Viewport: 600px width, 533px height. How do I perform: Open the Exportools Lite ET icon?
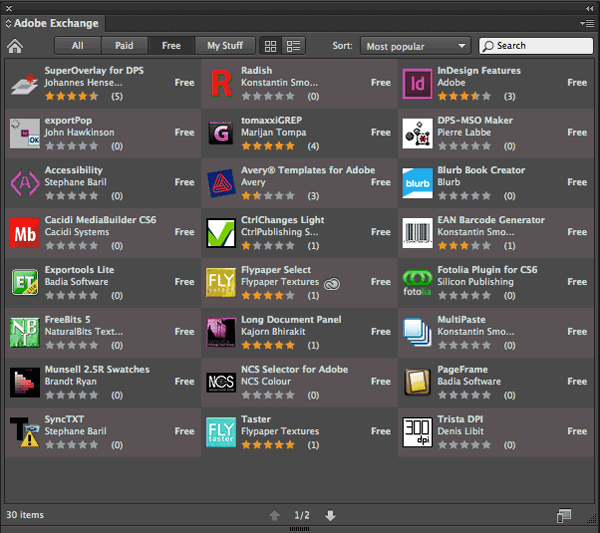[x=25, y=282]
